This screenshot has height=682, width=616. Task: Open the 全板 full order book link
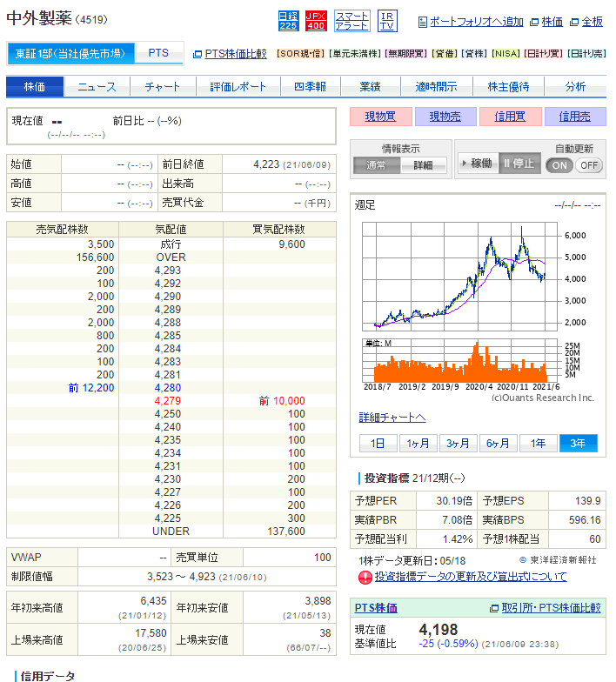coord(592,22)
